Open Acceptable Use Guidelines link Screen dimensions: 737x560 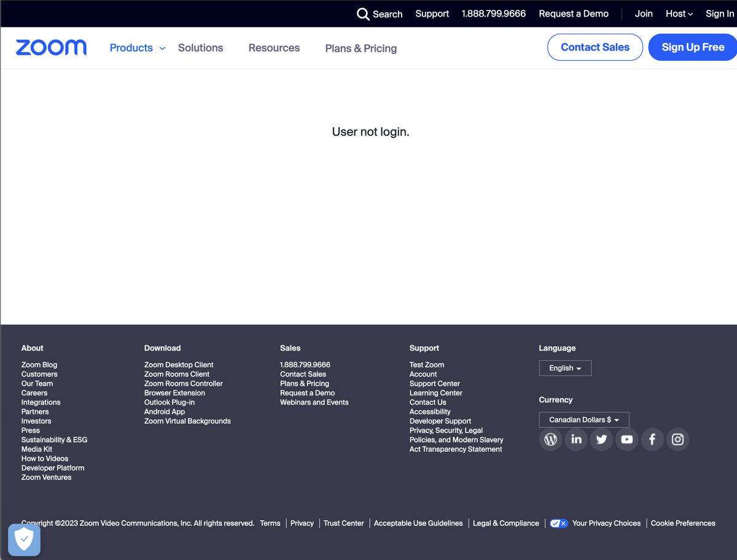418,523
